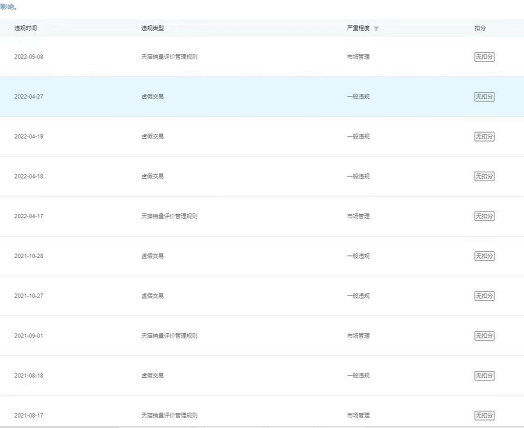The image size is (524, 428).
Task: Open the filter icon beside 严重程度 header
Action: (x=376, y=29)
